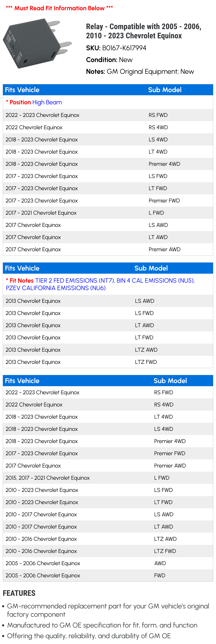Select the 2022 Chevrolet Equinox RS 4WD row in first table
This screenshot has height=644, width=216.
(x=108, y=127)
